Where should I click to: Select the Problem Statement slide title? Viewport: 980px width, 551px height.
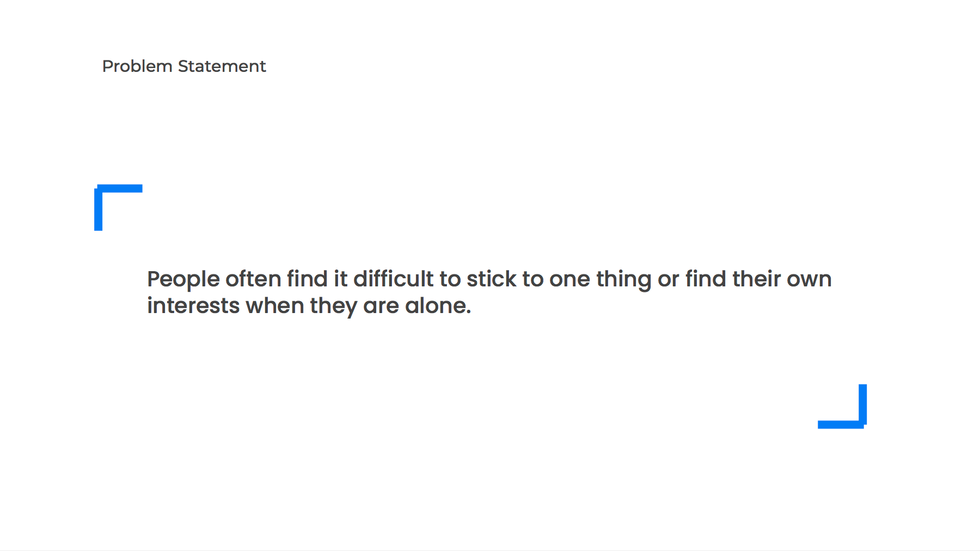(184, 66)
